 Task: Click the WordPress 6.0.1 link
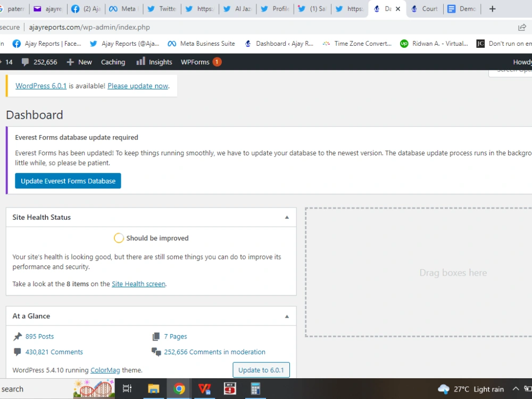click(x=41, y=86)
